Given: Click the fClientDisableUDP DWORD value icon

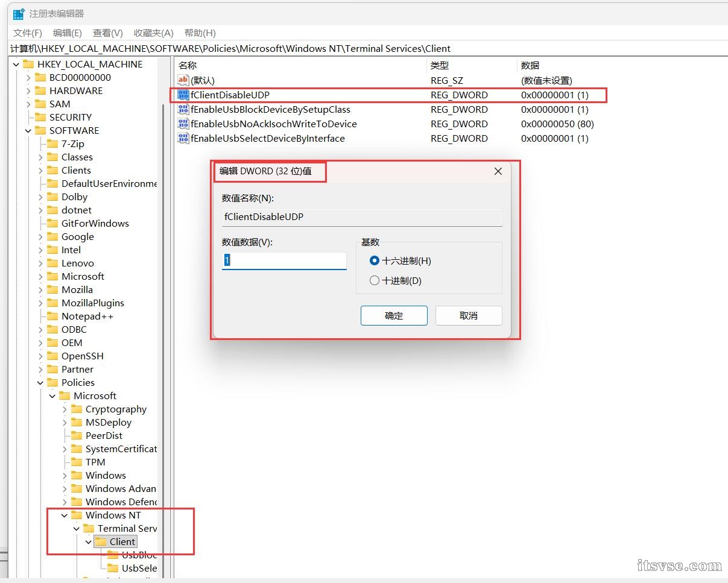Looking at the screenshot, I should coord(183,95).
